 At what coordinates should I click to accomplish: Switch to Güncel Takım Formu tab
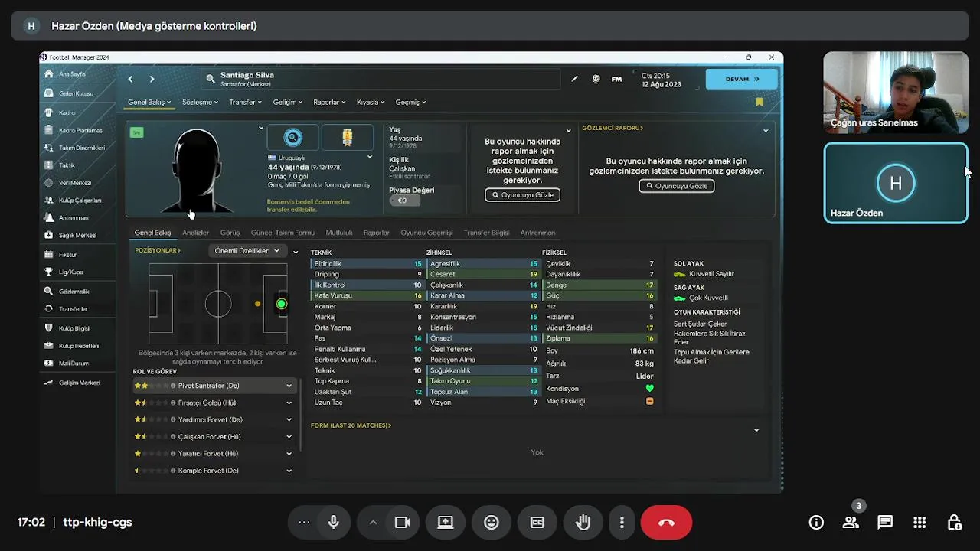click(283, 233)
